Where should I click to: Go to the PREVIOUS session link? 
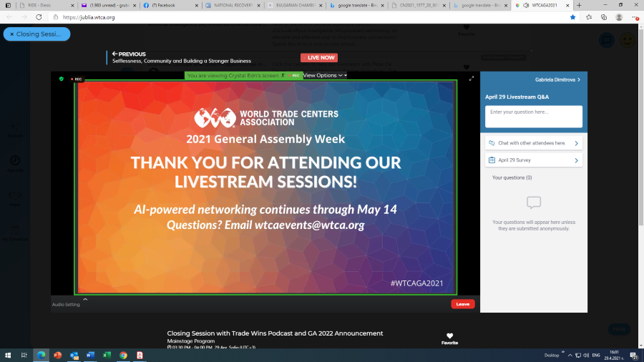click(129, 54)
